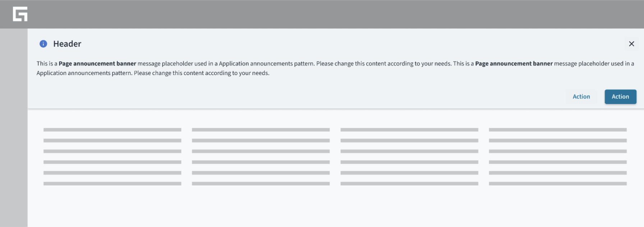Viewport: 644px width, 227px height.
Task: Click bottom placeholder line in third column
Action: (x=409, y=184)
